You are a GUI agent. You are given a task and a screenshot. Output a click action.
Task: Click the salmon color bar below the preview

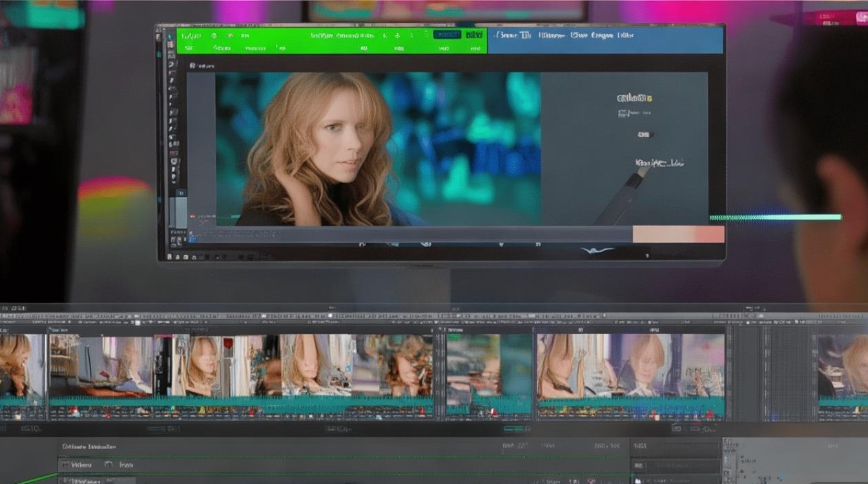click(677, 234)
